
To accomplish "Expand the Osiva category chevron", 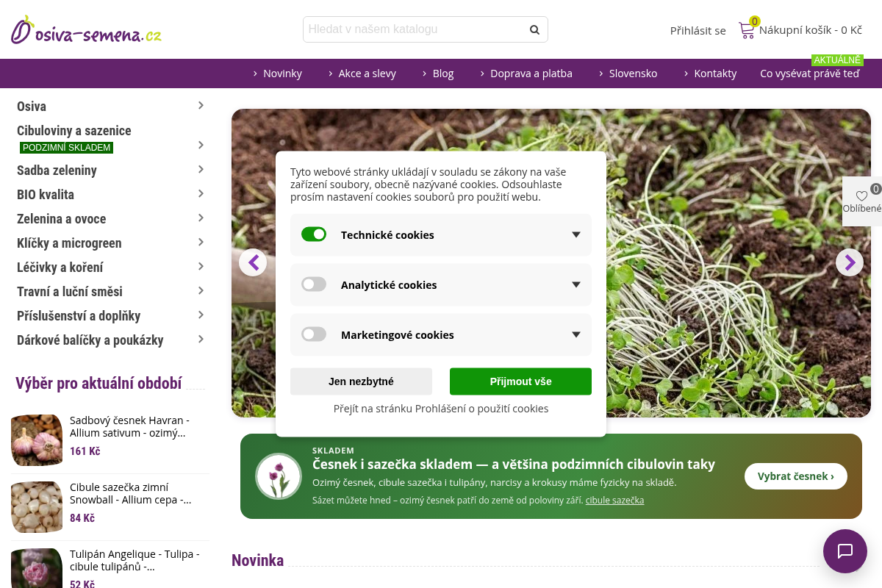I will click(x=201, y=106).
